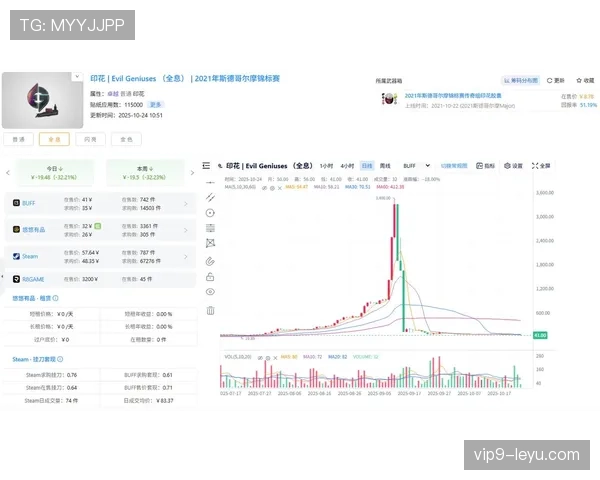Image resolution: width=600 pixels, height=480 pixels.
Task: Select the 金色 gold variant swatch
Action: (x=126, y=140)
